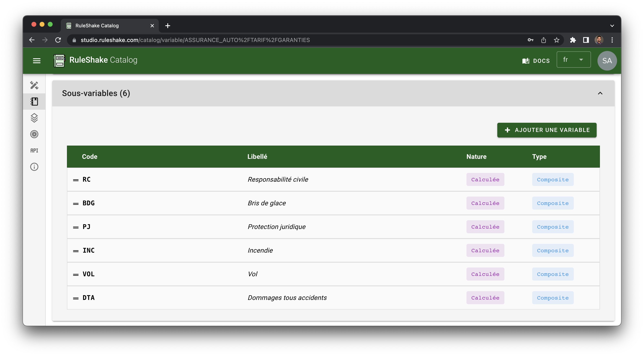Image resolution: width=644 pixels, height=356 pixels.
Task: Open the API sidebar section
Action: [34, 150]
